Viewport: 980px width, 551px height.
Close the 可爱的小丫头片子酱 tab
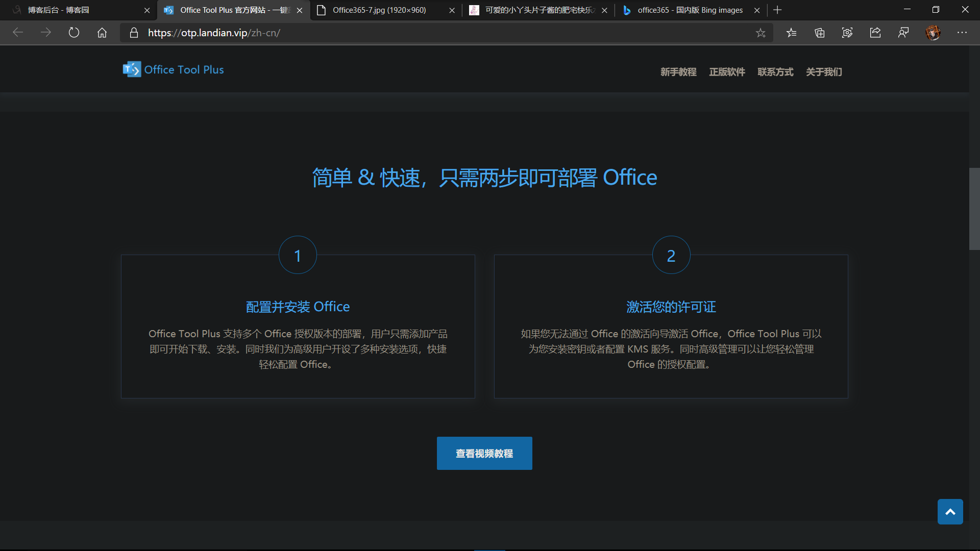tap(604, 10)
